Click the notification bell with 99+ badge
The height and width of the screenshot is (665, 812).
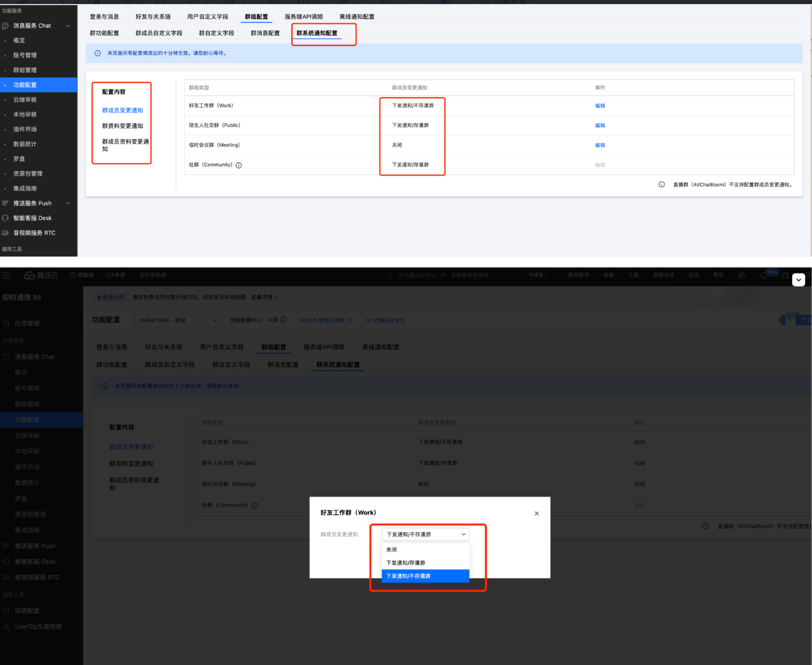(x=764, y=275)
